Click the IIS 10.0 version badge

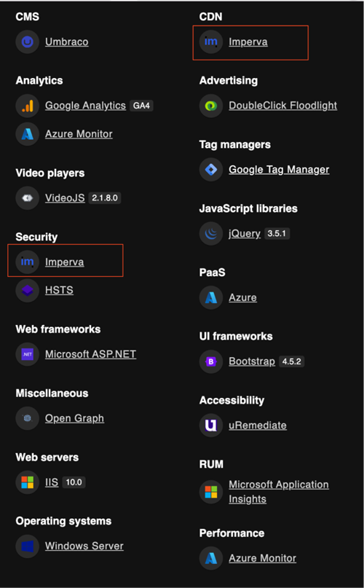(74, 482)
